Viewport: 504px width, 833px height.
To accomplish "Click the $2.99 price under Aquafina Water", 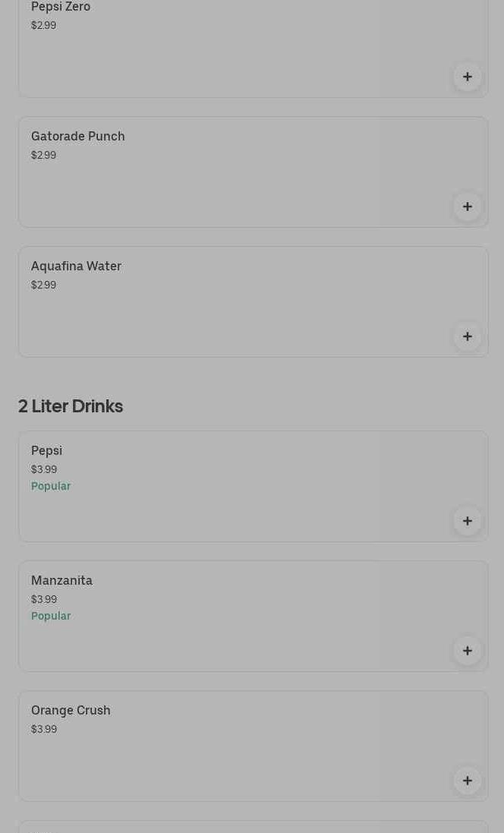I will 43,285.
